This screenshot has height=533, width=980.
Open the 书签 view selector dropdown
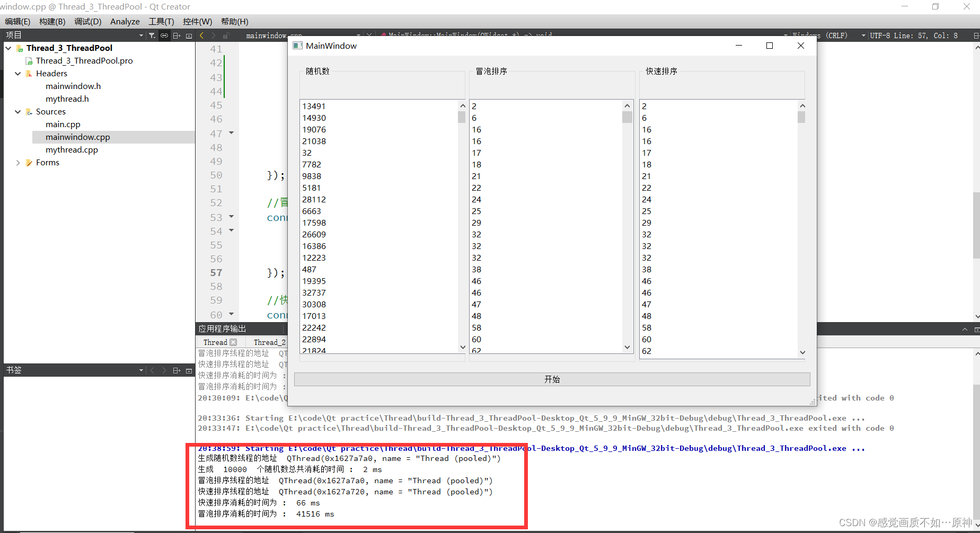141,370
